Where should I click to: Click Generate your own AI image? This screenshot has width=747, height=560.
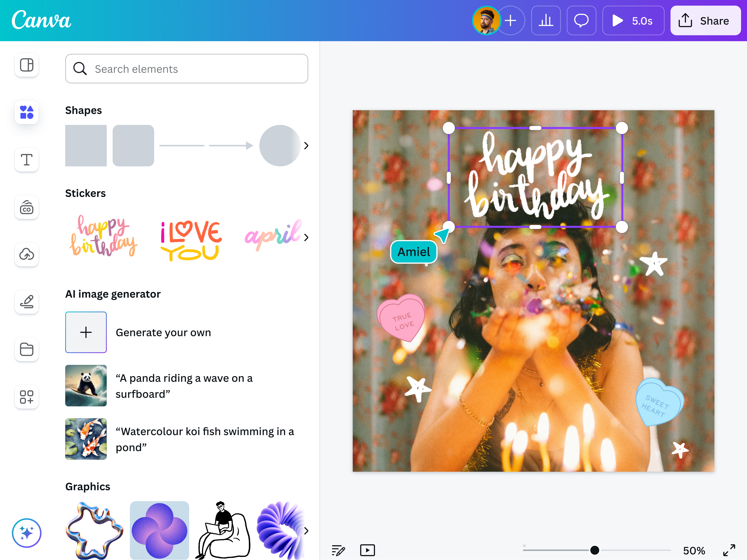tap(86, 332)
